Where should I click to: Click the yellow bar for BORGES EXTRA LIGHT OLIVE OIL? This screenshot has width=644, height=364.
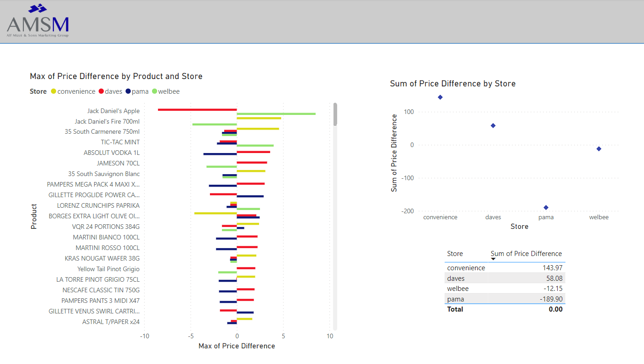point(215,213)
